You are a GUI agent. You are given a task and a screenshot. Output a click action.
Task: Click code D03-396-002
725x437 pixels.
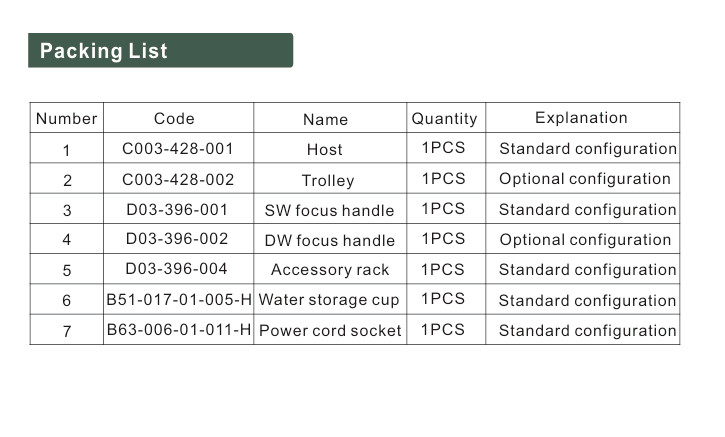pyautogui.click(x=177, y=239)
